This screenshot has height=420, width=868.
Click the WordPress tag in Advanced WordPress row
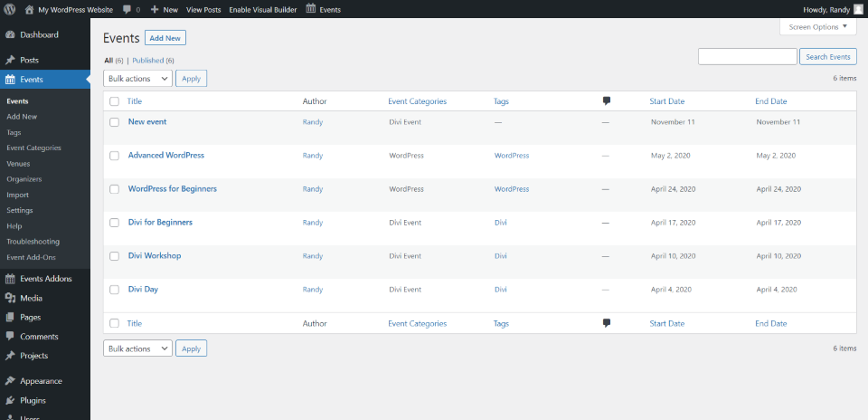click(x=512, y=156)
